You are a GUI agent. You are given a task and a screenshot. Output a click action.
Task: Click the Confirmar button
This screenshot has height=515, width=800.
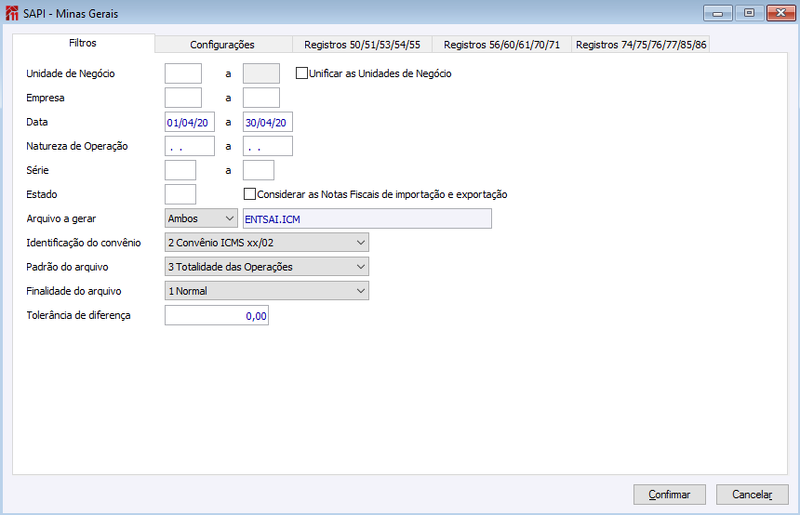click(x=669, y=494)
